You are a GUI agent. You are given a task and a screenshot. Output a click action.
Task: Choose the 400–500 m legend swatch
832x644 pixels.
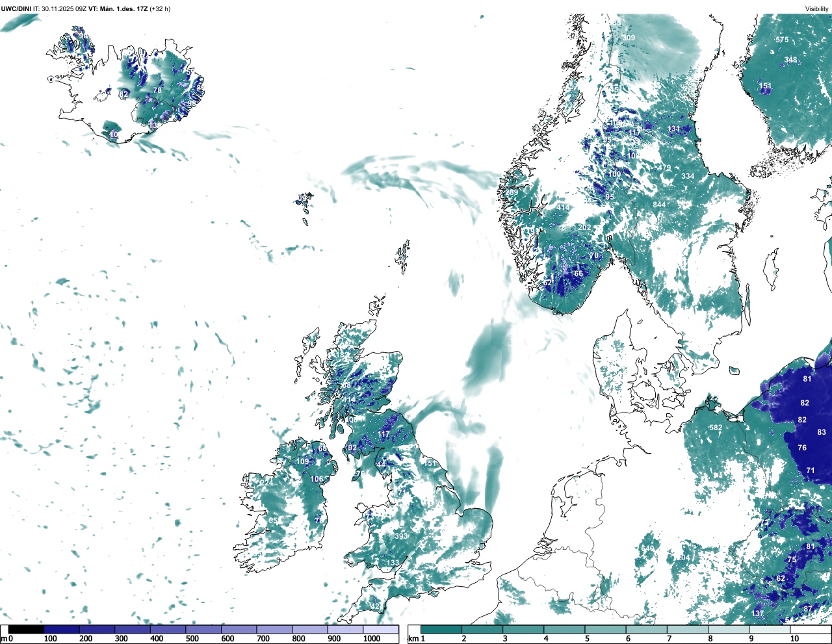coord(168,630)
